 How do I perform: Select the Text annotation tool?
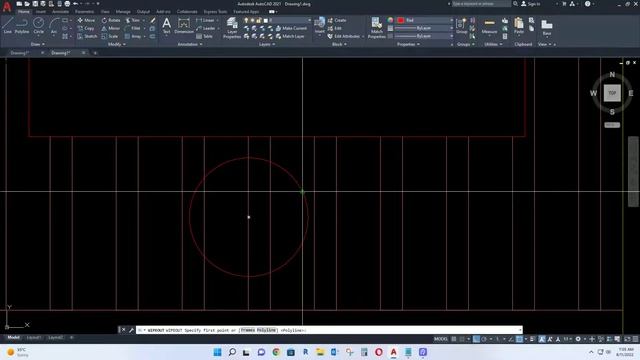167,25
